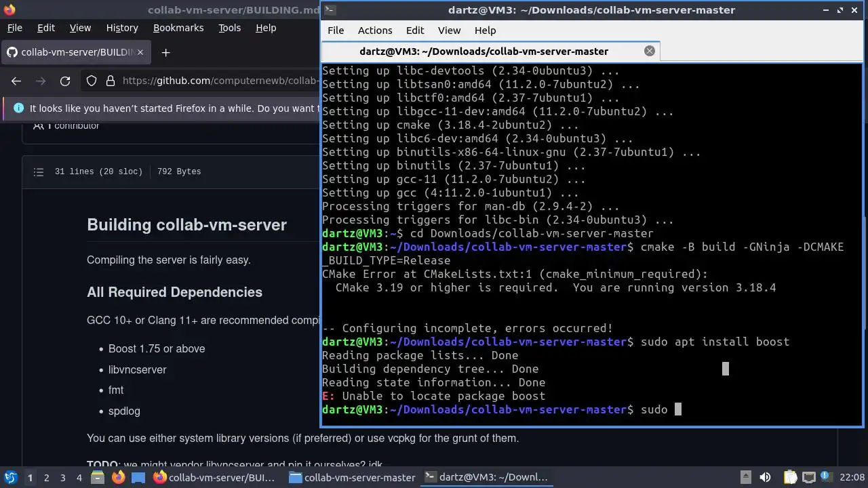Viewport: 868px width, 488px height.
Task: Reload the current Firefox page
Action: (x=65, y=81)
